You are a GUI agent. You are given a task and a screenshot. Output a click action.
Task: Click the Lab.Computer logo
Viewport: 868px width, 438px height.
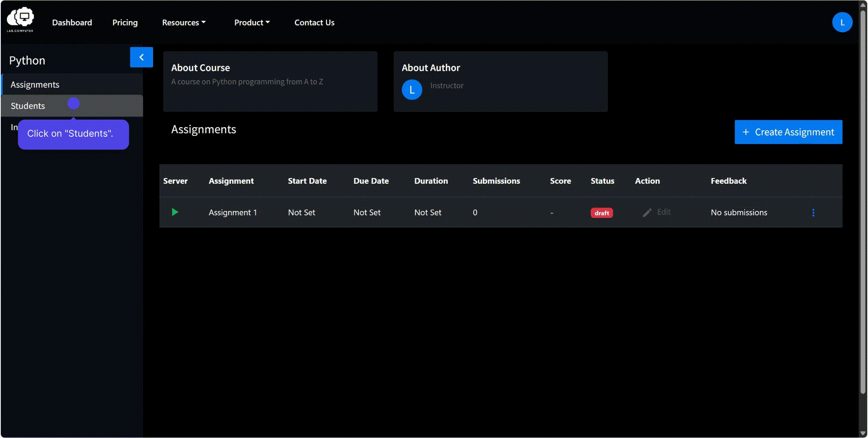(20, 19)
